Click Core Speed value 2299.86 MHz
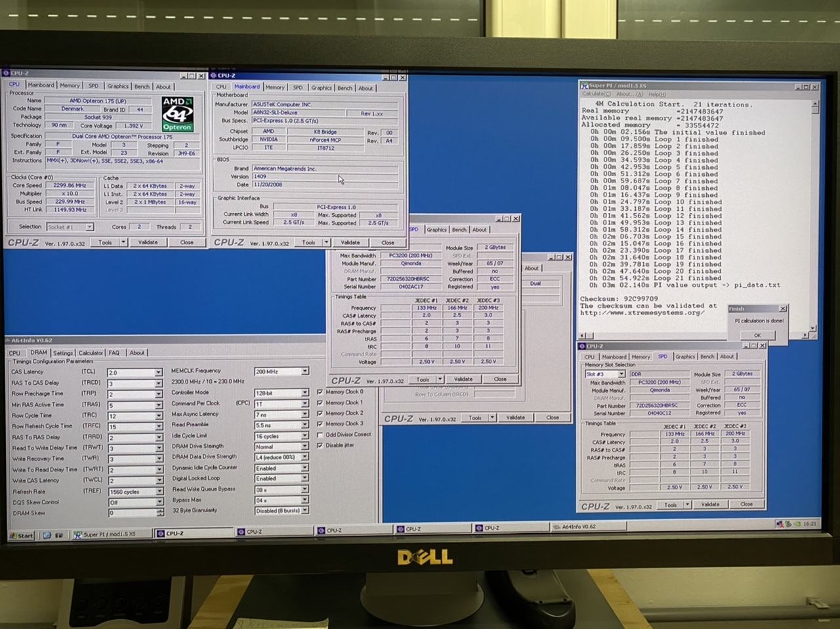The height and width of the screenshot is (629, 840). [70, 186]
